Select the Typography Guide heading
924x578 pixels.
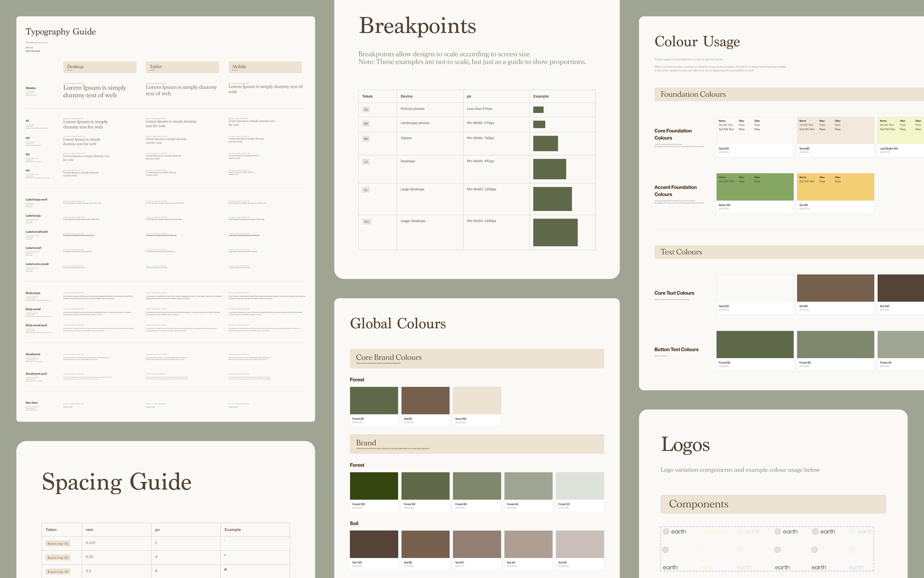point(61,32)
